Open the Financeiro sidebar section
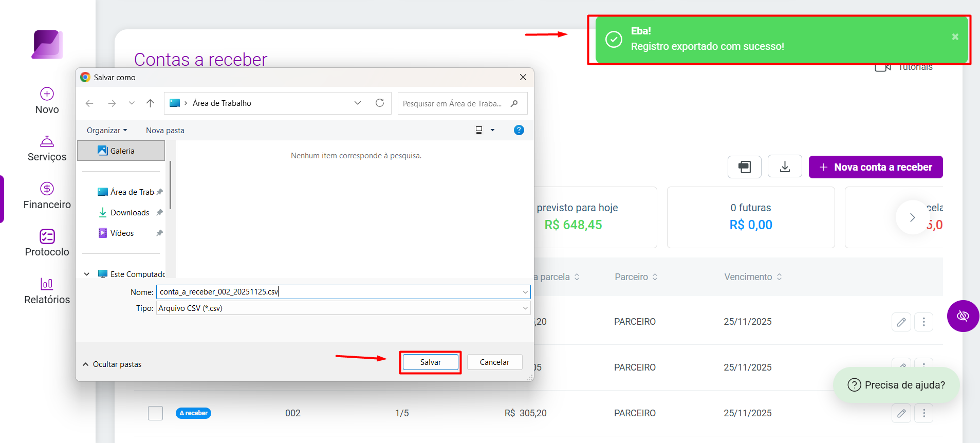This screenshot has width=980, height=443. click(47, 196)
